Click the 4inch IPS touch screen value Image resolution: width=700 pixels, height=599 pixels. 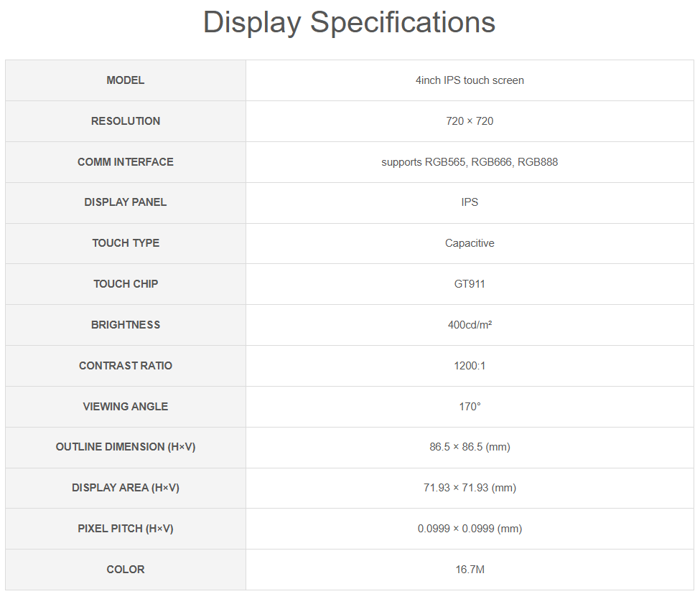[470, 80]
